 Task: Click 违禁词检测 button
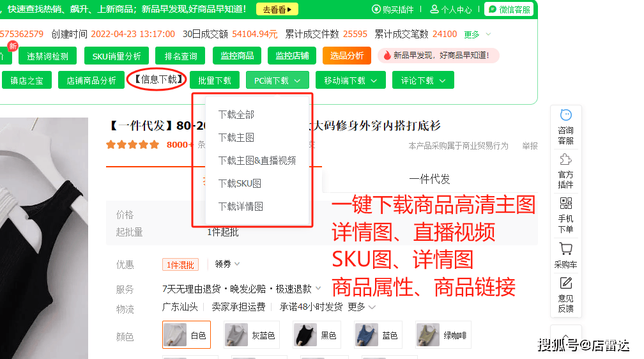[48, 56]
